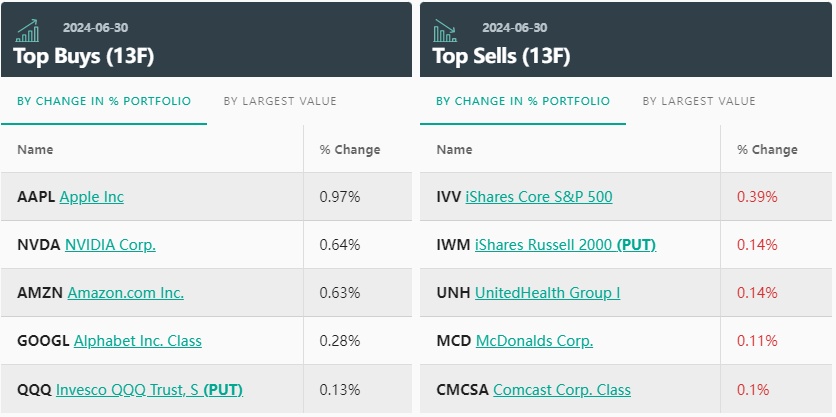Click the Top Buys '% Change' column header

(x=350, y=150)
